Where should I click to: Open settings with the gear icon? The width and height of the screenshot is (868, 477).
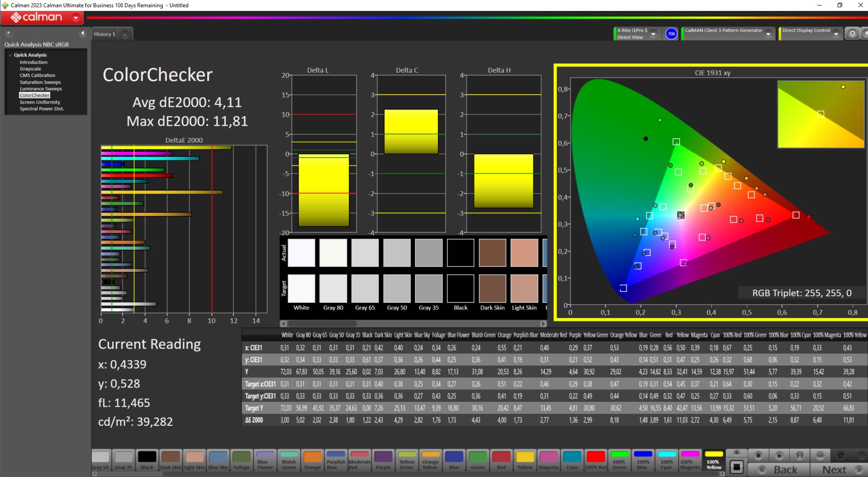pyautogui.click(x=852, y=34)
